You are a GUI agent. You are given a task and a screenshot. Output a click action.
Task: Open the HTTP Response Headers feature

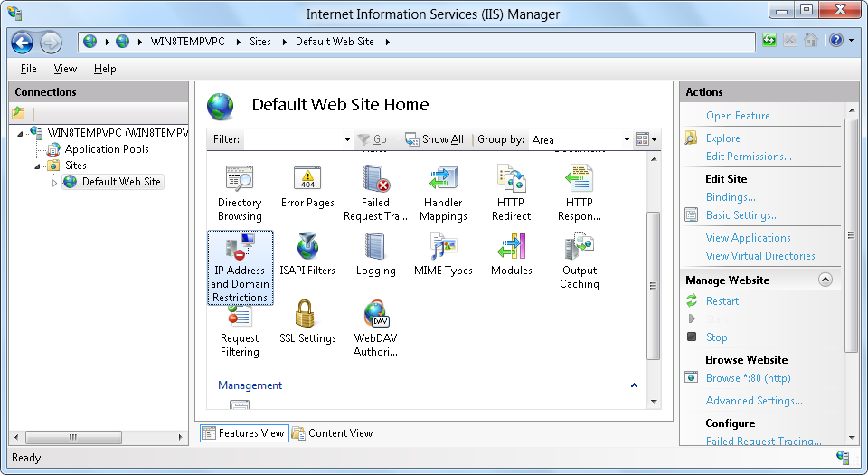579,194
